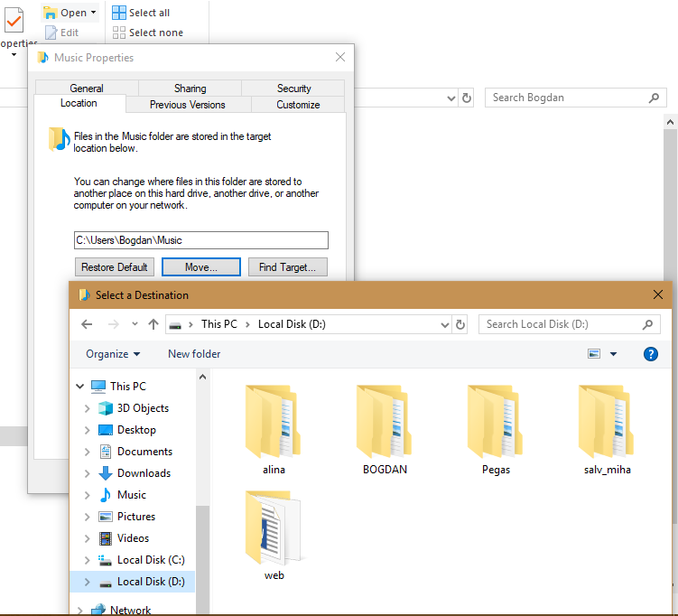
Task: Click Select none in the Explorer ribbon
Action: click(147, 33)
